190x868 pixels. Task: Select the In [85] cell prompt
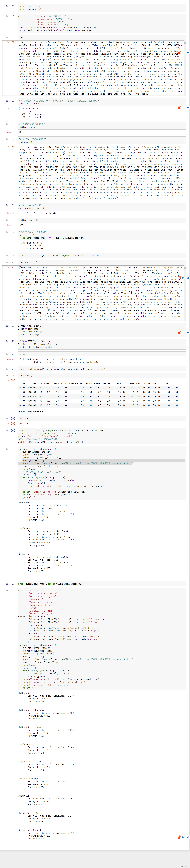(11, 449)
